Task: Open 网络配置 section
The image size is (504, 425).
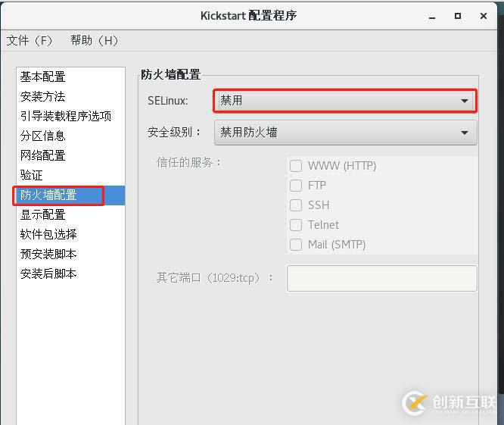Action: [x=70, y=156]
